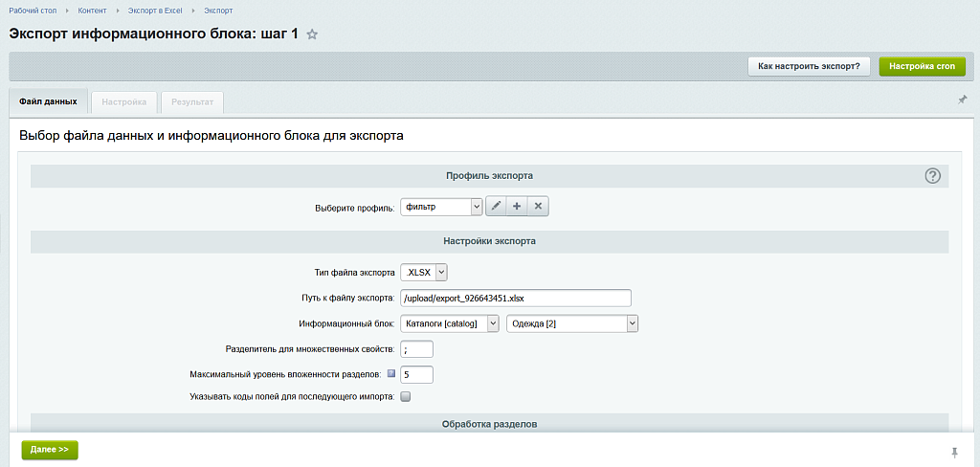Open help with the question mark icon
Viewport: 980px width, 467px height.
[933, 176]
